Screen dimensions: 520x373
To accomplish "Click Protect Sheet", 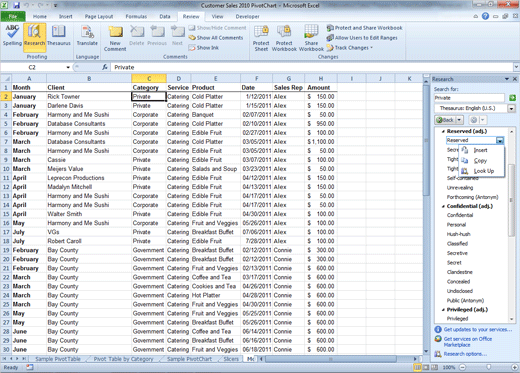I will 261,38.
